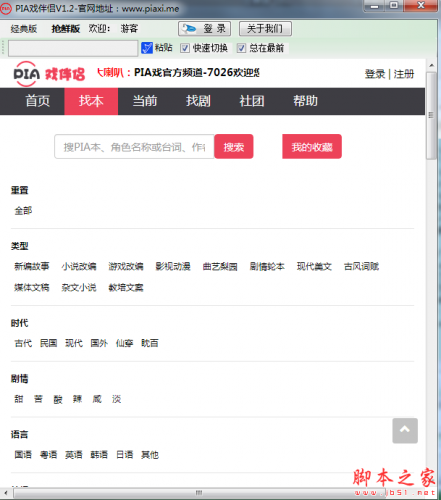Filter by type 曲艺梨园

coord(220,266)
